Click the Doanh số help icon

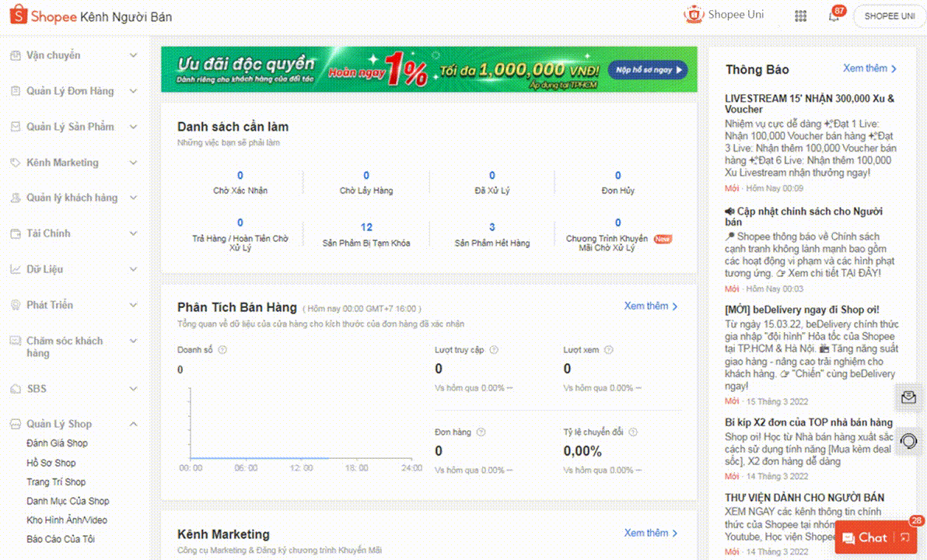tap(222, 350)
